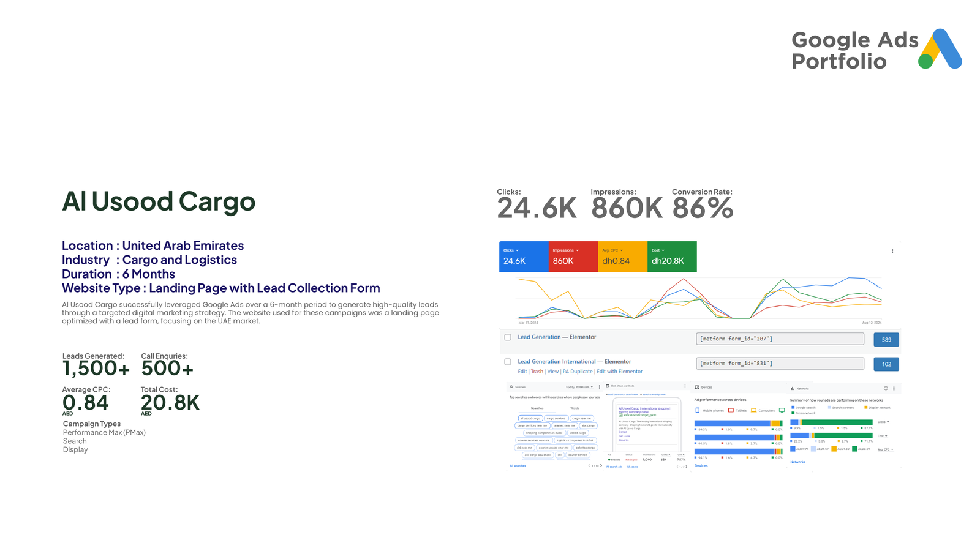
Task: Go to next page of searches
Action: [x=601, y=465]
